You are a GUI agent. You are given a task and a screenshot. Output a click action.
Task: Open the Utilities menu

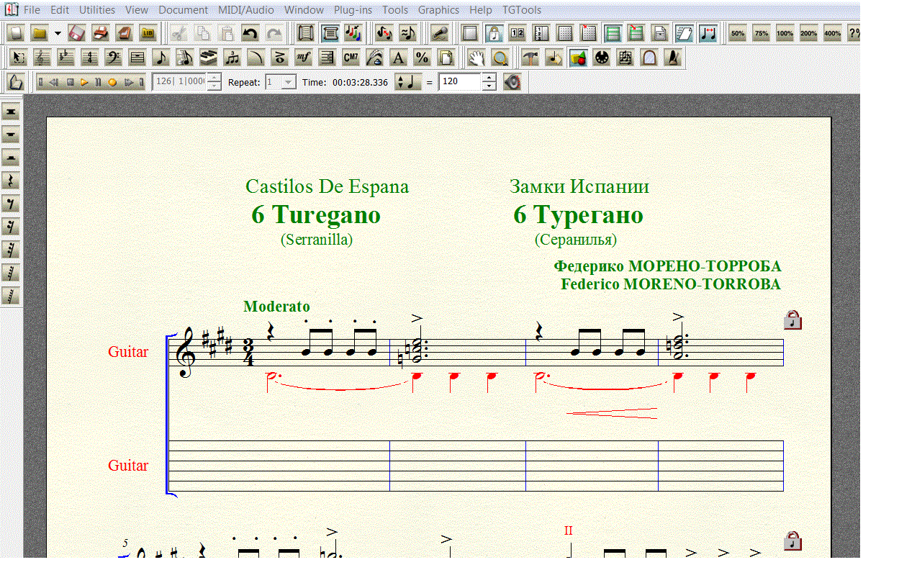pyautogui.click(x=97, y=10)
